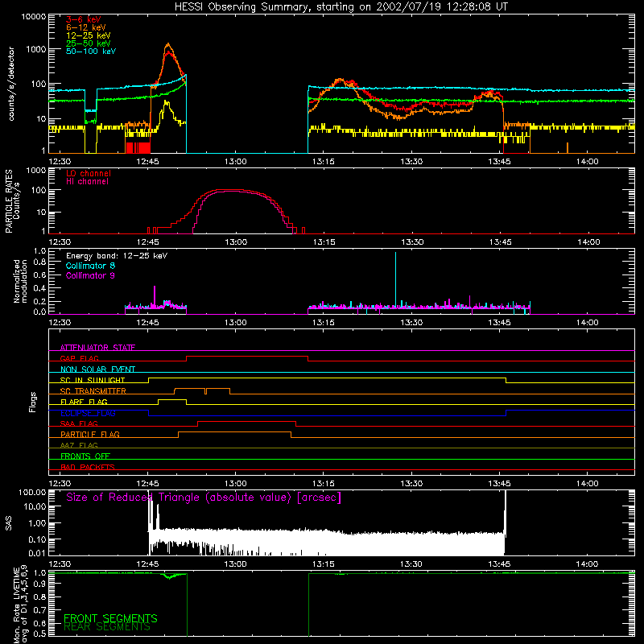This screenshot has height=644, width=644.
Task: Click the 25-50 keV legend entry
Action: [88, 43]
